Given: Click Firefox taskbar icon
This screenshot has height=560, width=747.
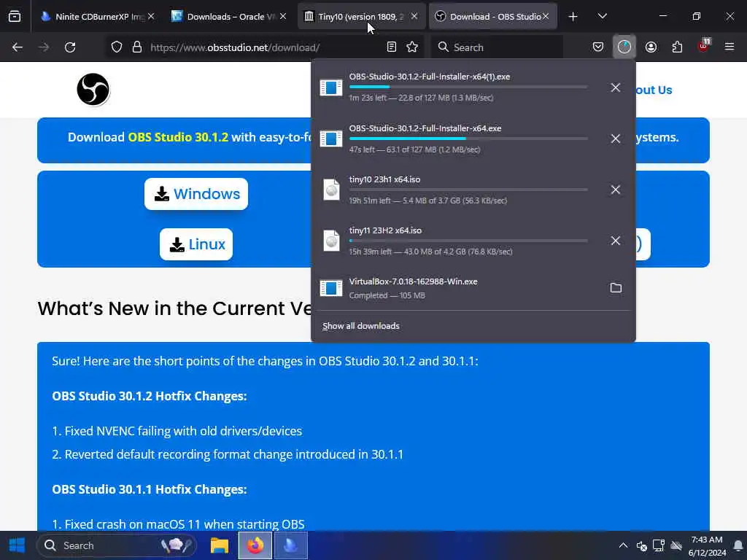Looking at the screenshot, I should pyautogui.click(x=255, y=545).
